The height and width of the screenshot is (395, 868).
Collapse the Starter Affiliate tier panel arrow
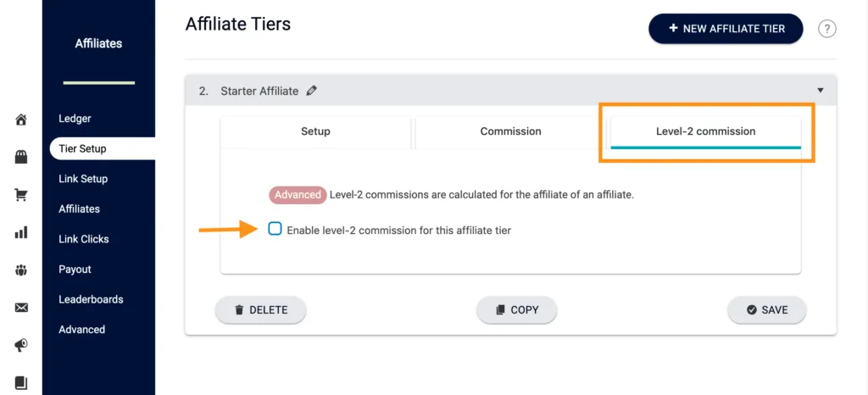pos(820,91)
